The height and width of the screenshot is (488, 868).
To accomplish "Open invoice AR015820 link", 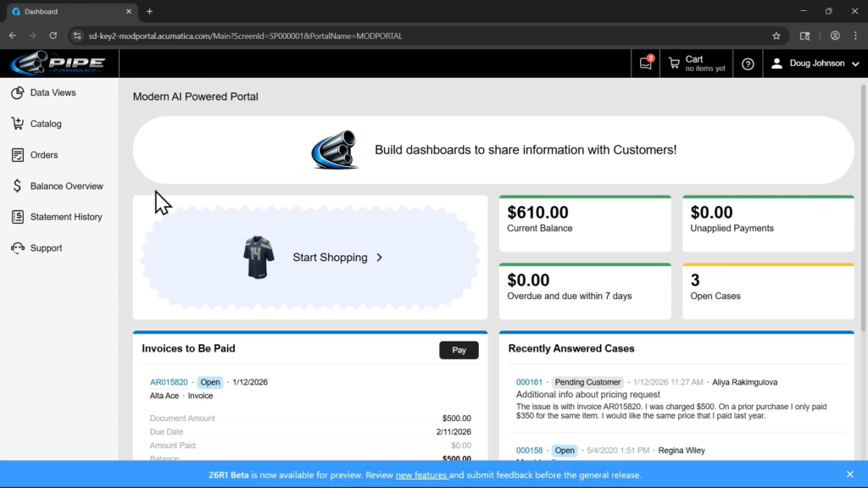I will pyautogui.click(x=169, y=382).
